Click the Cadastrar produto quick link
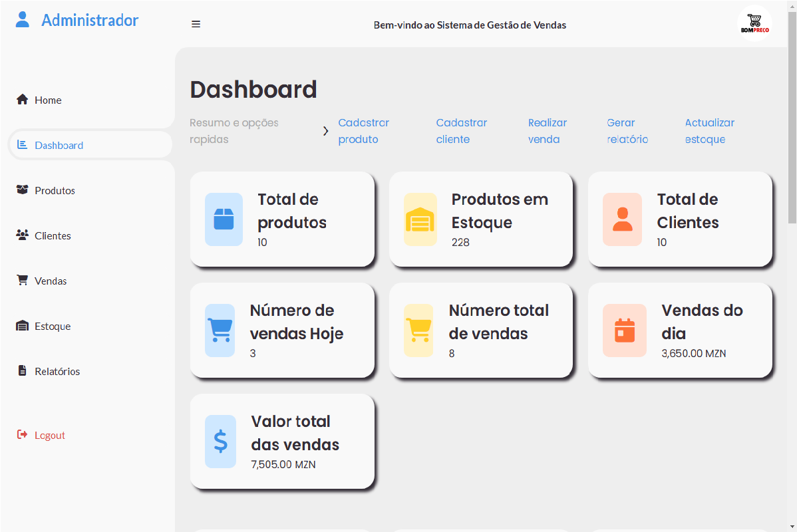Image resolution: width=797 pixels, height=532 pixels. point(363,131)
